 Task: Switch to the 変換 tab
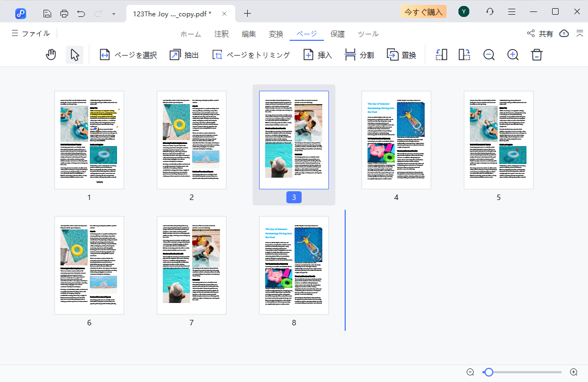(275, 34)
